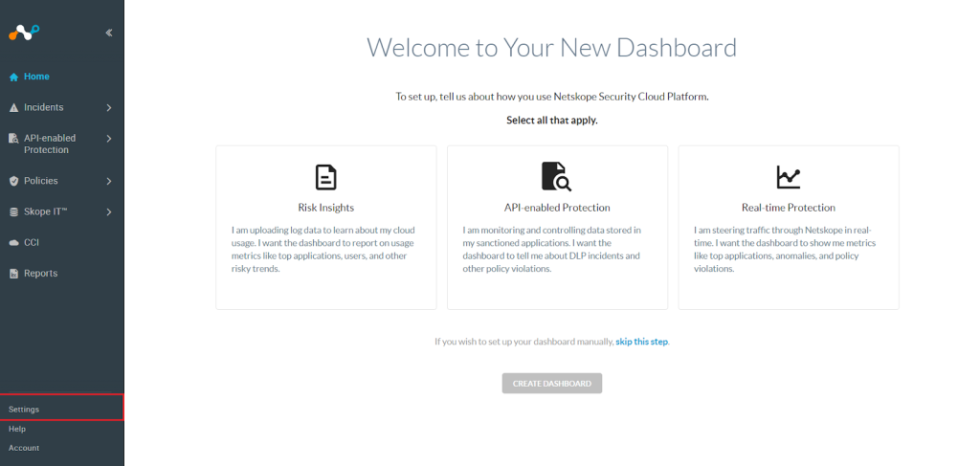
Task: Click the Real-time Protection chart icon
Action: coord(789,177)
